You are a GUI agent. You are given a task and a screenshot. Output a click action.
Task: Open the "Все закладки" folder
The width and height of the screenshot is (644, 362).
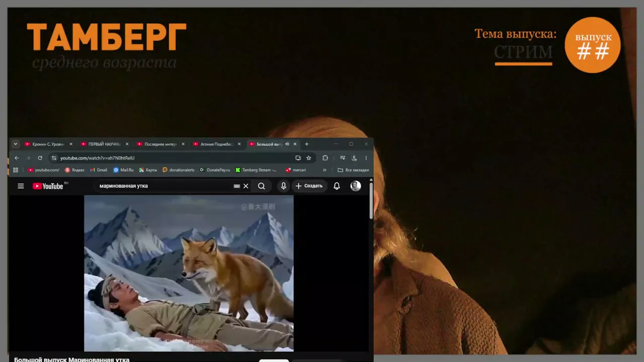pos(353,170)
